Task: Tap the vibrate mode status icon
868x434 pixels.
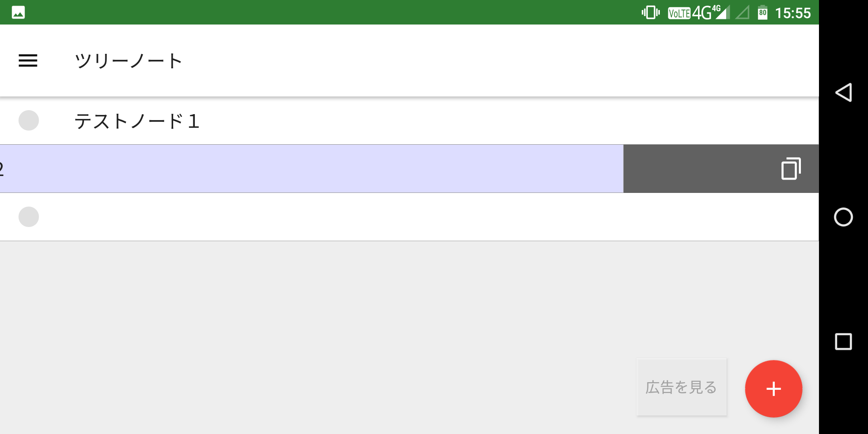Action: click(650, 12)
